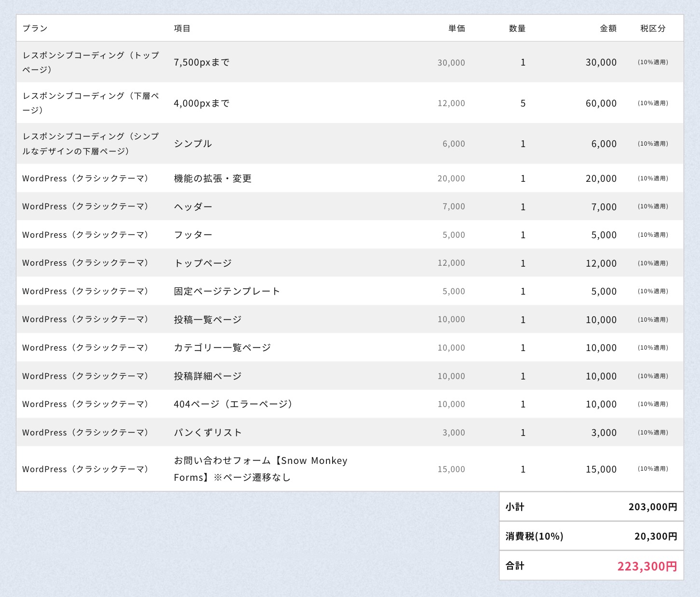Click the 404ページ（エラーページ） item
The height and width of the screenshot is (597, 700).
[x=233, y=404]
